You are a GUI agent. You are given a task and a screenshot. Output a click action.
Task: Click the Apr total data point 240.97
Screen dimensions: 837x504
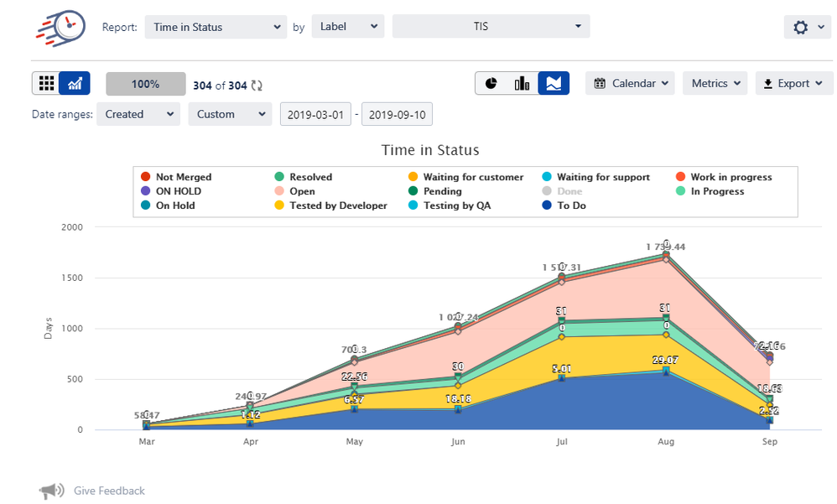251,405
